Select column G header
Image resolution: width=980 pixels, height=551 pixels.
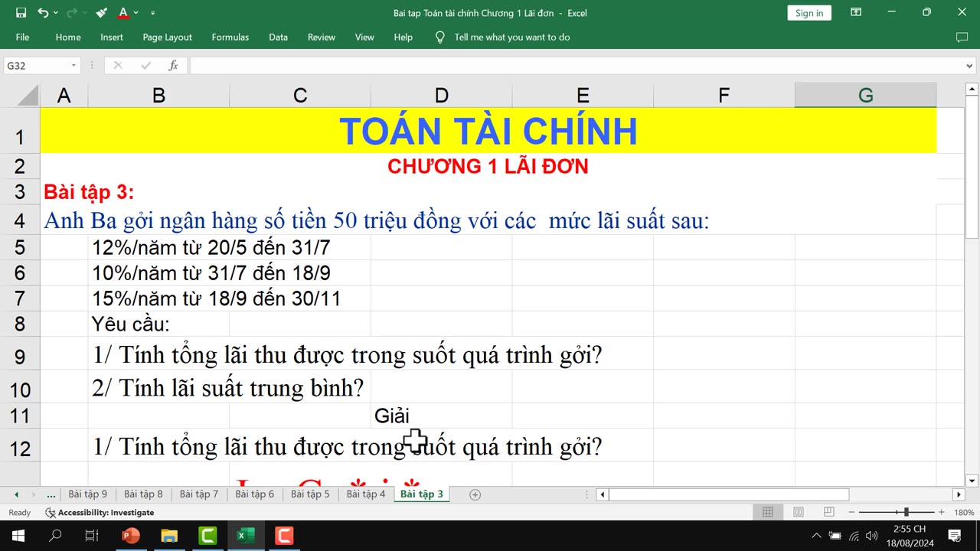pyautogui.click(x=865, y=96)
